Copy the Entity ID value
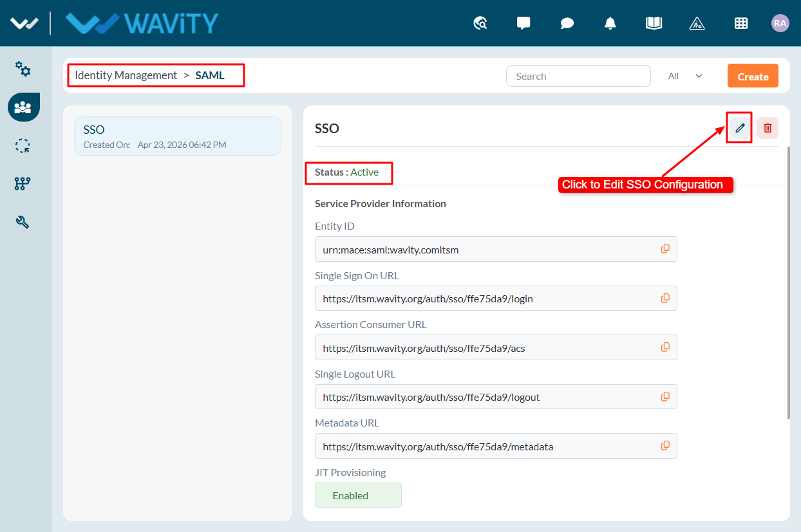 coord(665,249)
